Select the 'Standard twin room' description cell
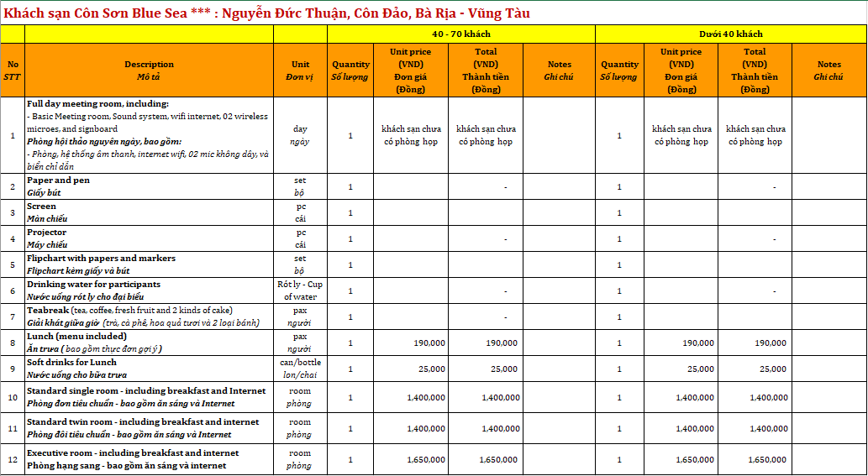Image resolution: width=868 pixels, height=476 pixels. [149, 428]
